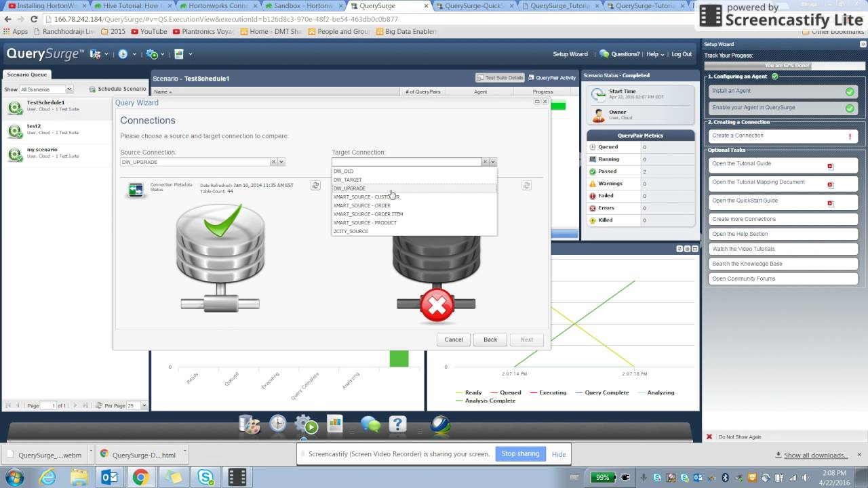Click the report chart icon in bottom dock
This screenshot has width=868, height=488.
[335, 424]
